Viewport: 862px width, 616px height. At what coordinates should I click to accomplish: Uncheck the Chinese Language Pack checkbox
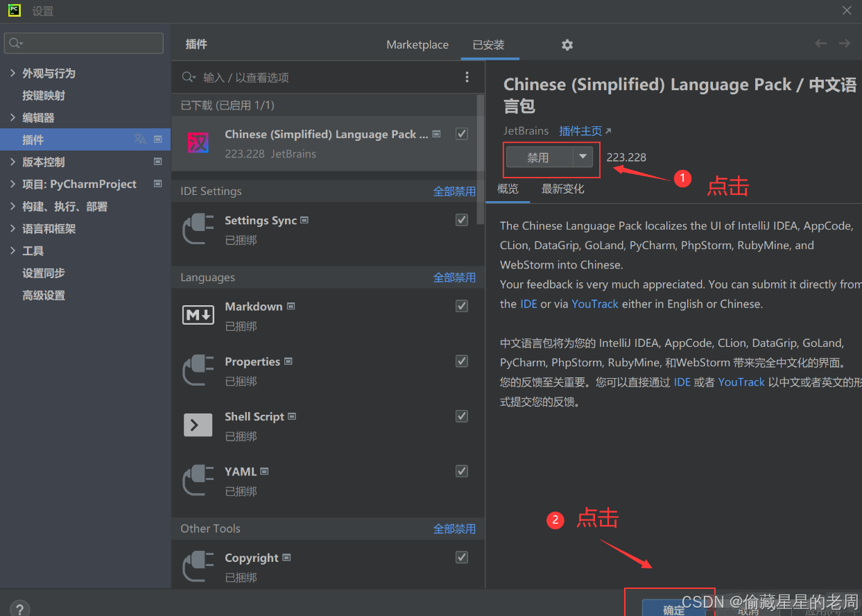click(462, 134)
